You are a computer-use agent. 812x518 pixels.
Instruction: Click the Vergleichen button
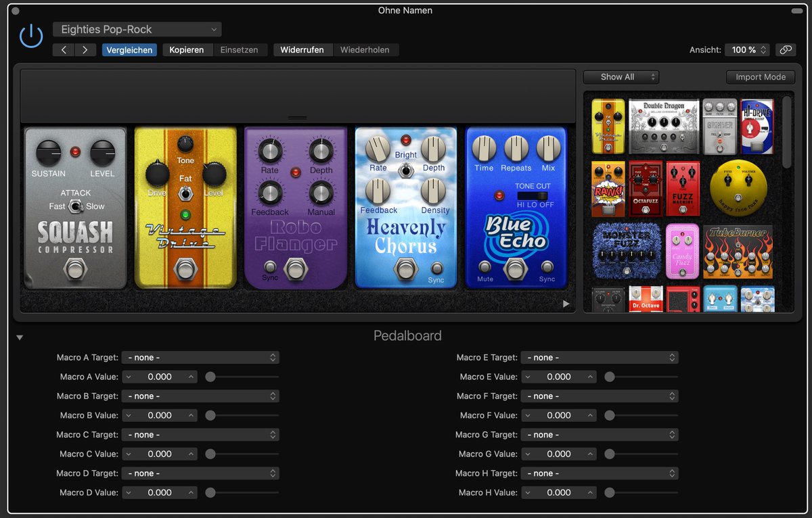(130, 50)
